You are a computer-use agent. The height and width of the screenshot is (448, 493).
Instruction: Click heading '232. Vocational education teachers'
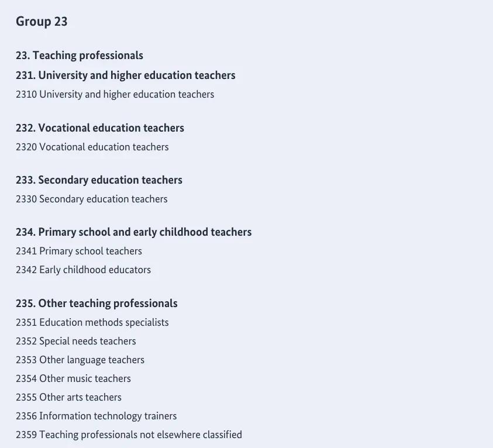[99, 128]
